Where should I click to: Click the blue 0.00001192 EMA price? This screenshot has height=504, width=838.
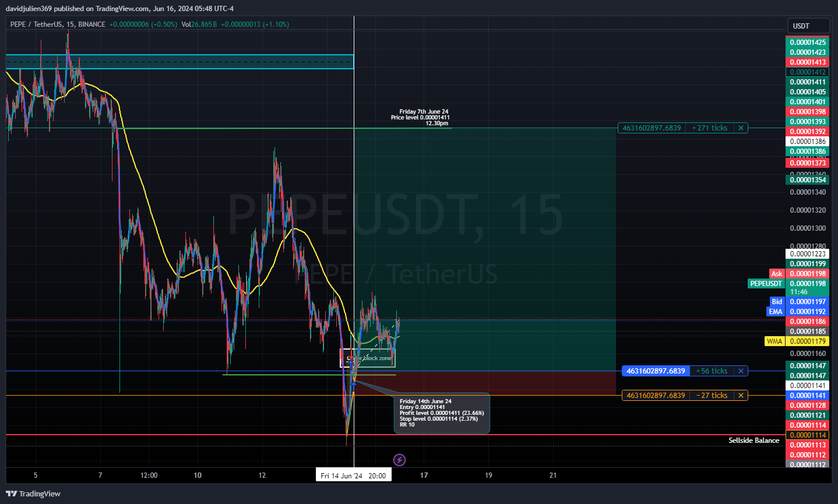[808, 312]
